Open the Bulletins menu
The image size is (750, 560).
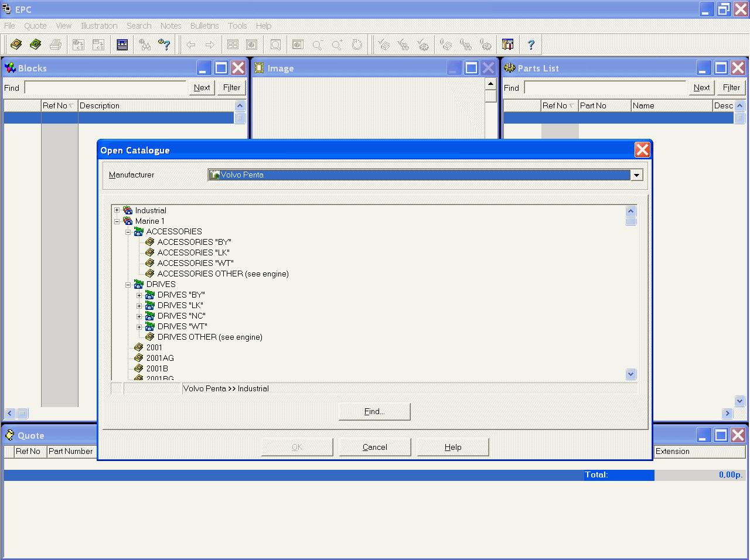[204, 26]
